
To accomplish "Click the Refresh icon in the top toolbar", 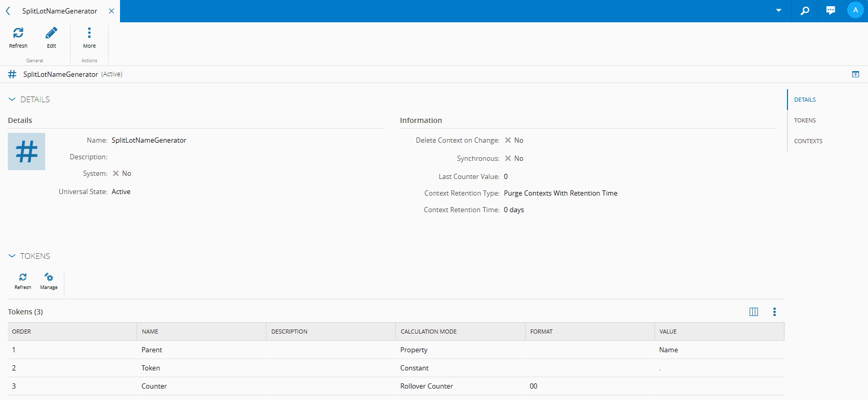I will click(x=18, y=33).
